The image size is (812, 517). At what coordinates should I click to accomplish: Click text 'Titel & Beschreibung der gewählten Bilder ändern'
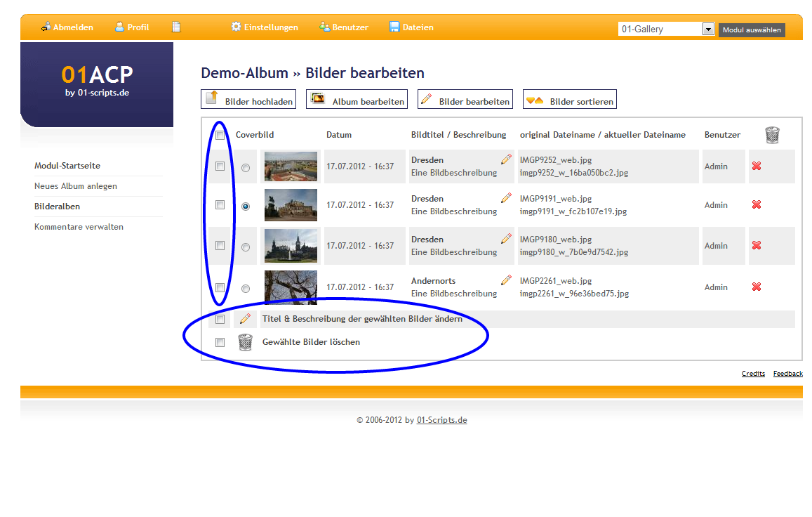coord(363,318)
